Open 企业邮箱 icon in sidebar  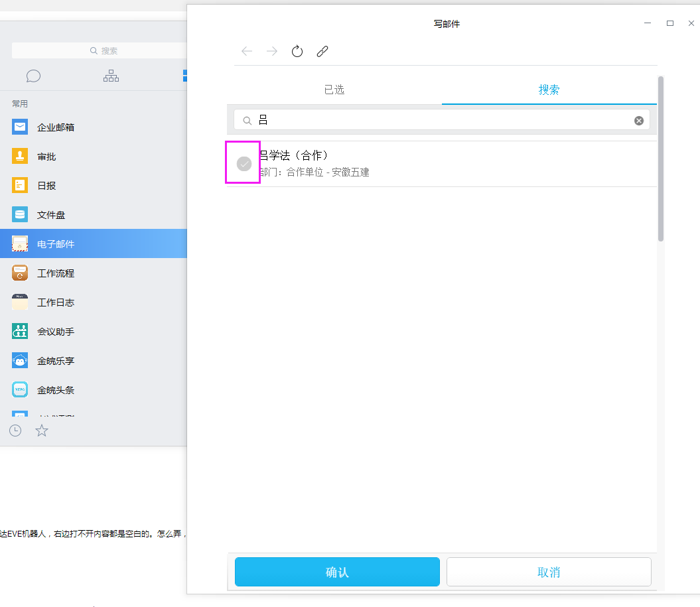pos(20,127)
